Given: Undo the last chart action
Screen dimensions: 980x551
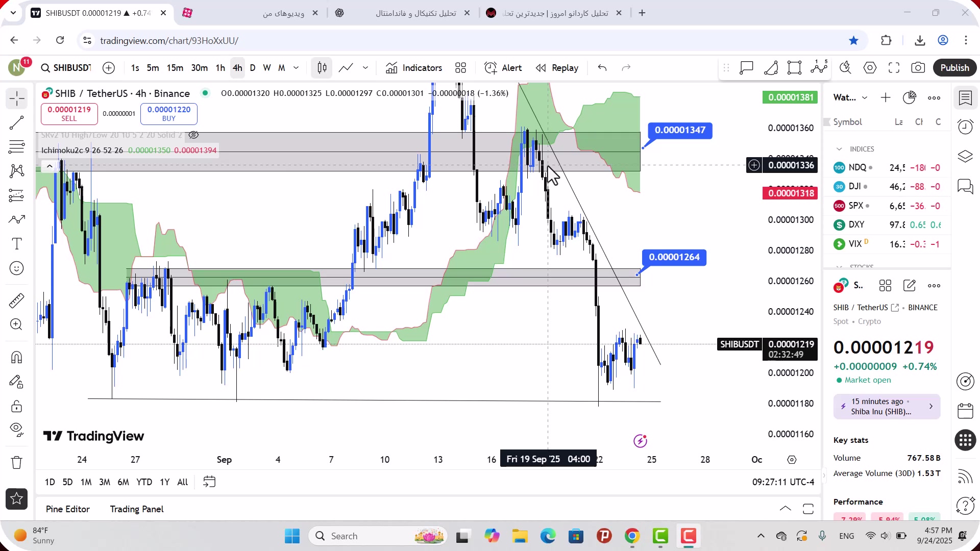Looking at the screenshot, I should [602, 68].
